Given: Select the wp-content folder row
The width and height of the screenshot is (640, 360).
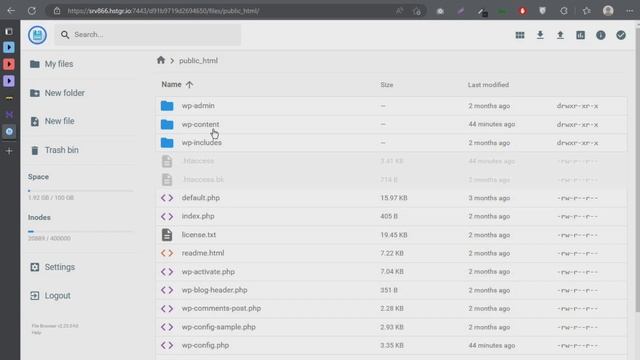Looking at the screenshot, I should (x=391, y=124).
